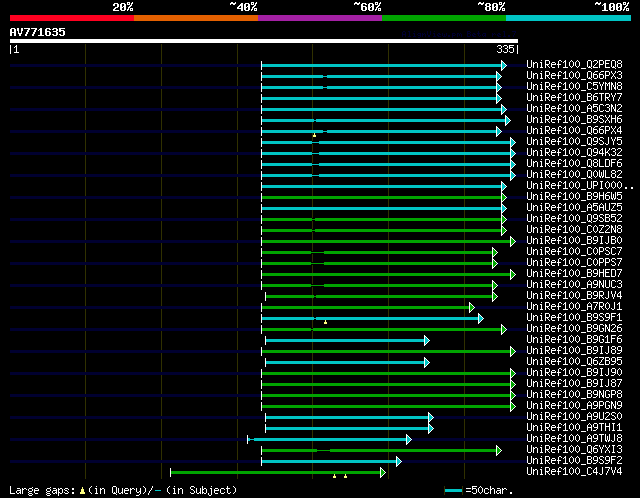The image size is (640, 498).
Task: Click the C4J7V4 green alignment bar
Action: [276, 473]
